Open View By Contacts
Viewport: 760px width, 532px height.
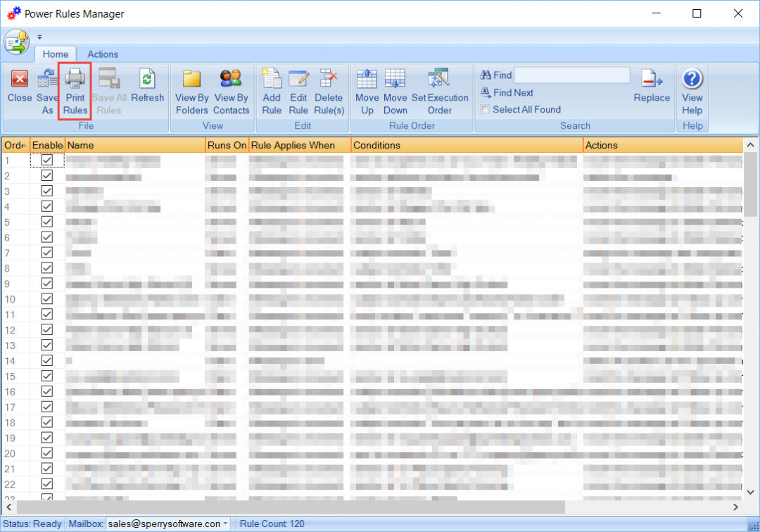pyautogui.click(x=232, y=91)
